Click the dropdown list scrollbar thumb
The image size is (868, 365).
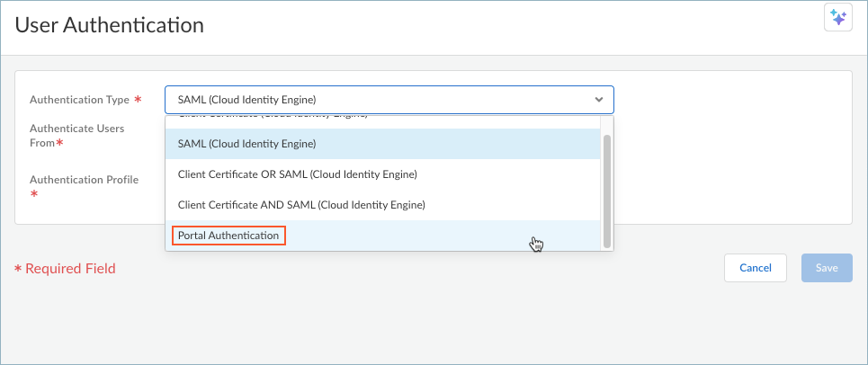pos(607,189)
